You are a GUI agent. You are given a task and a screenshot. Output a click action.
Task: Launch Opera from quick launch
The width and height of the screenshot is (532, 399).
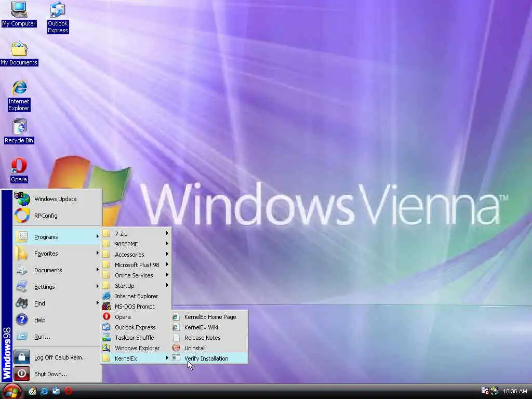click(x=69, y=391)
